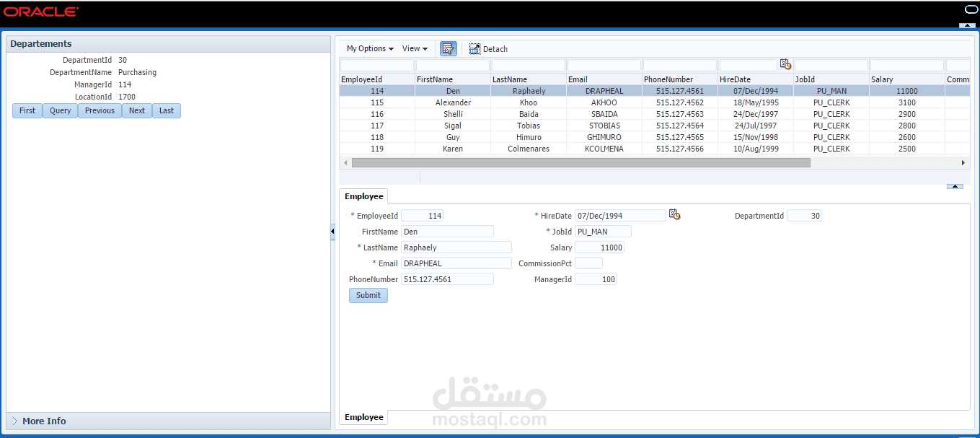
Task: Select the Tobias last name cell
Action: [x=529, y=126]
